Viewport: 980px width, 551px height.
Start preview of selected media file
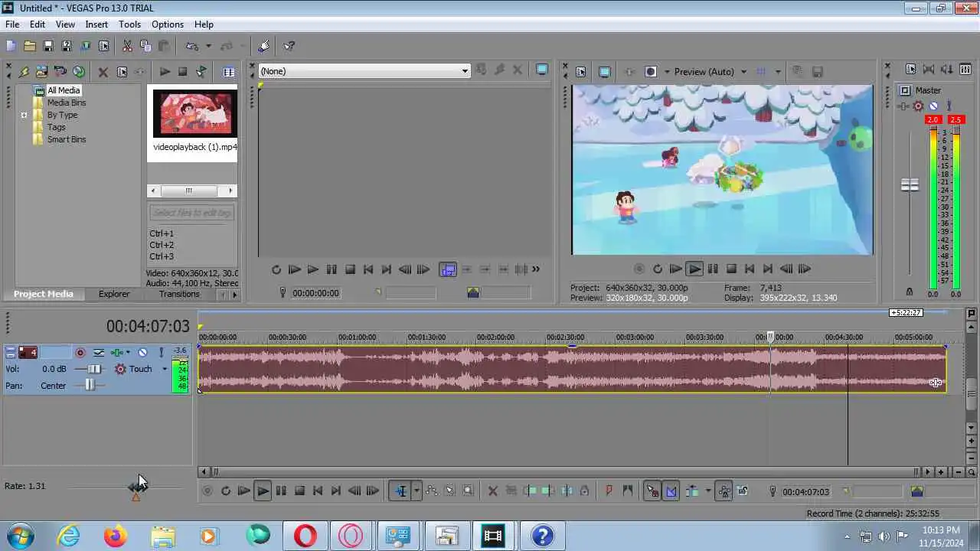[x=165, y=72]
